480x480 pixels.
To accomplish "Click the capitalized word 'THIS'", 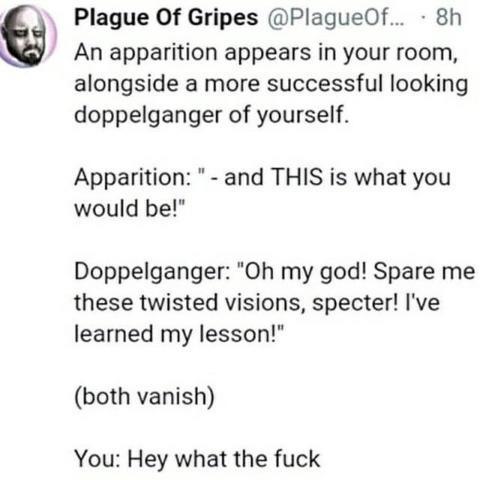I will coord(297,177).
